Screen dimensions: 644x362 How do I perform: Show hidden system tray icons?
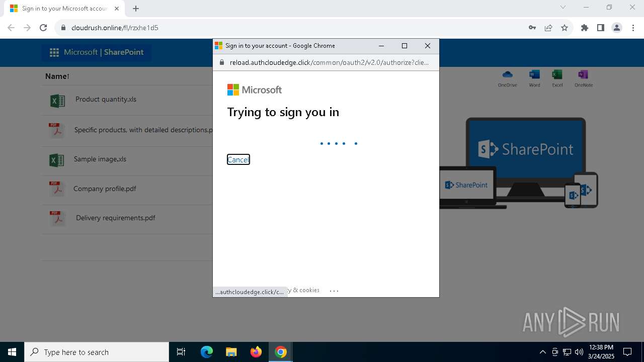542,352
